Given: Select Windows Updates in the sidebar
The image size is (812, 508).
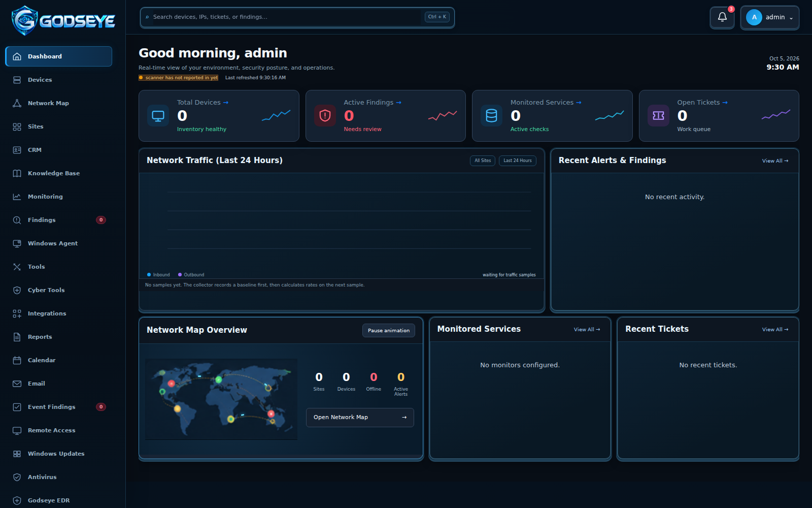Looking at the screenshot, I should [58, 454].
